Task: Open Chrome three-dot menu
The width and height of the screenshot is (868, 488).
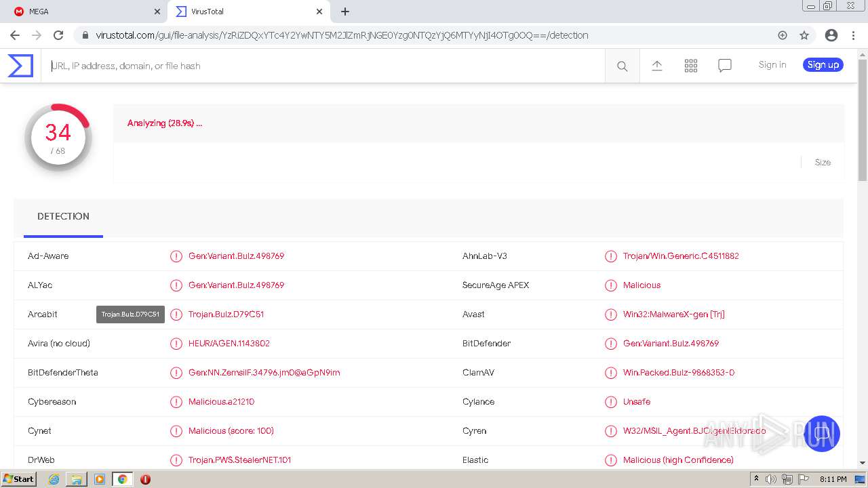Action: [x=854, y=35]
